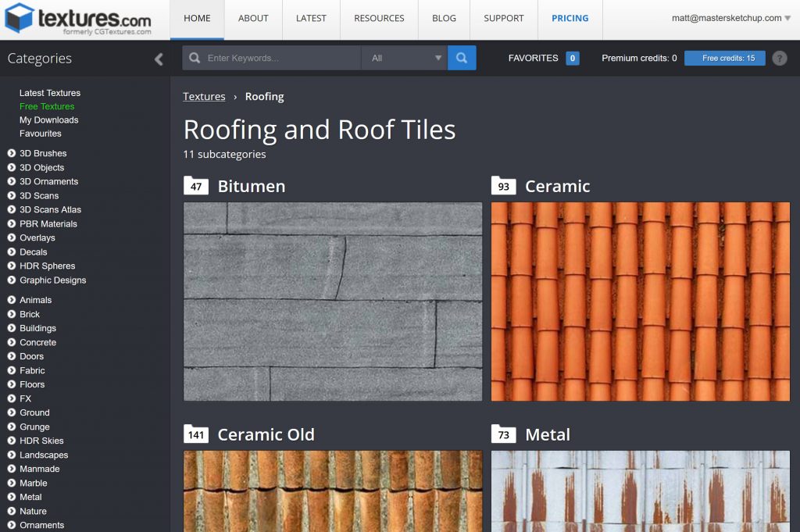Click the blue search magnifier button
The height and width of the screenshot is (532, 800).
tap(462, 58)
